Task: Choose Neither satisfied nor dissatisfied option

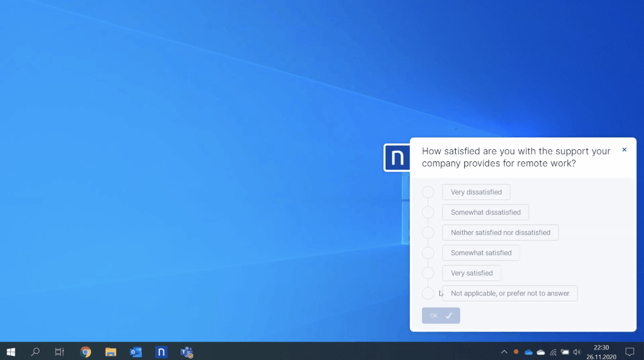Action: (500, 233)
